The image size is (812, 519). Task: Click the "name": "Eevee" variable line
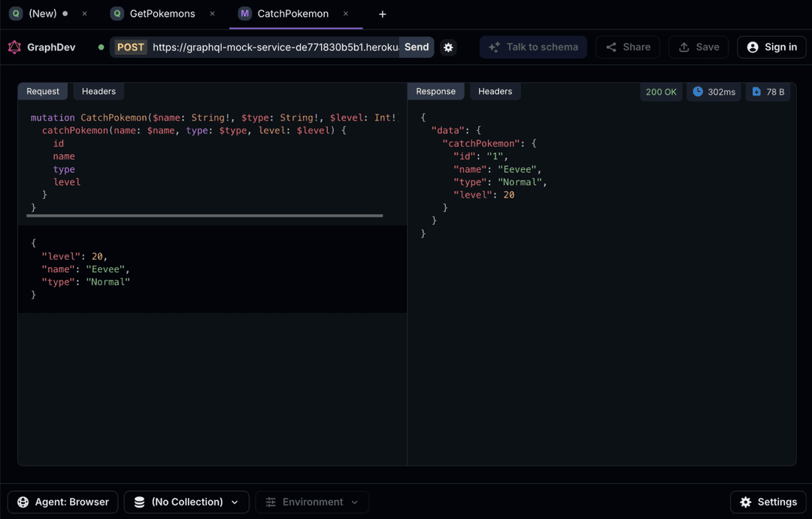[x=86, y=269]
